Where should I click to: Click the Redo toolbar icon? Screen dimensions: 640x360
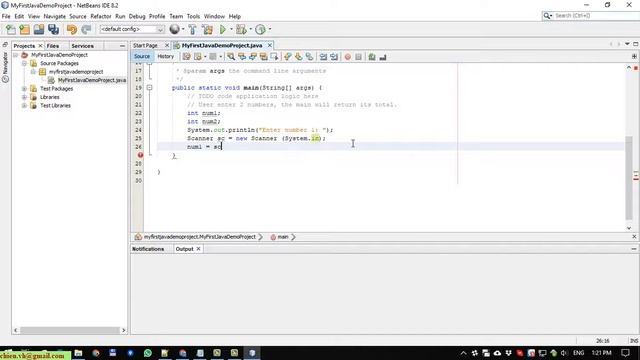(86, 29)
